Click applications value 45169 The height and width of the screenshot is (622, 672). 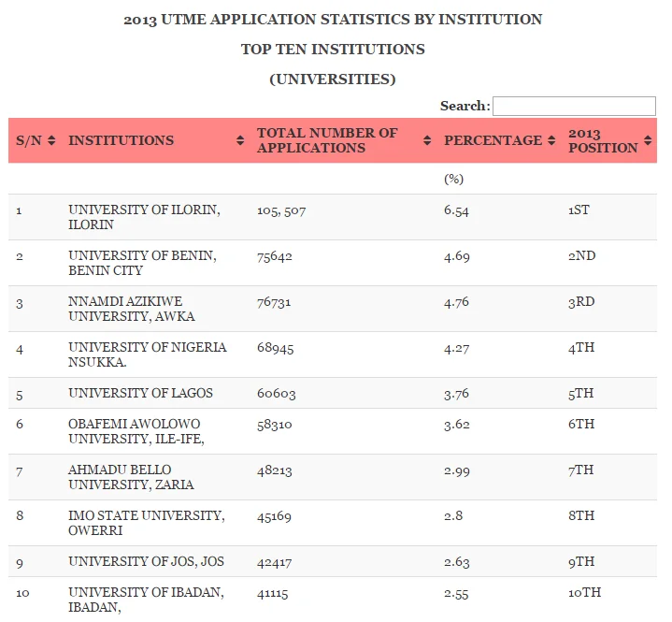click(x=274, y=516)
